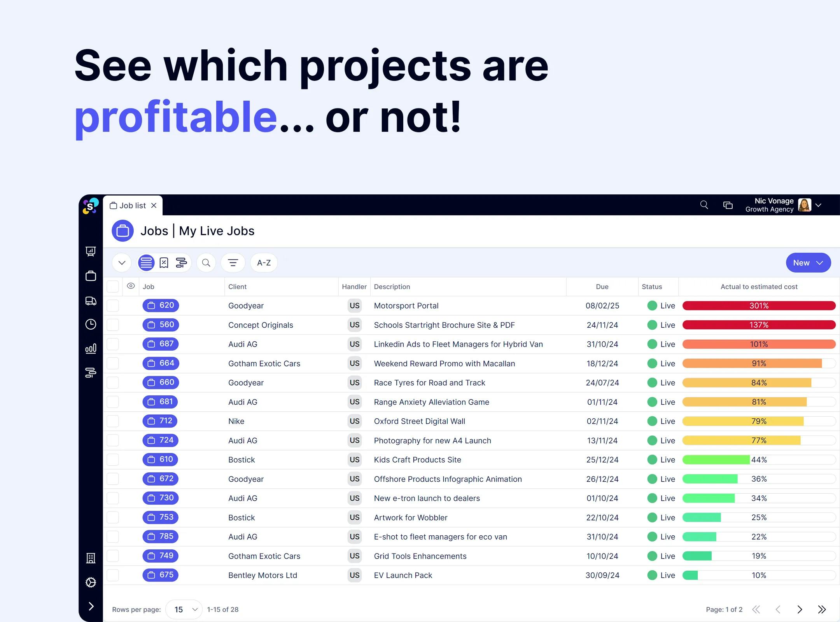
Task: Toggle the eye visibility column icon
Action: tap(131, 286)
